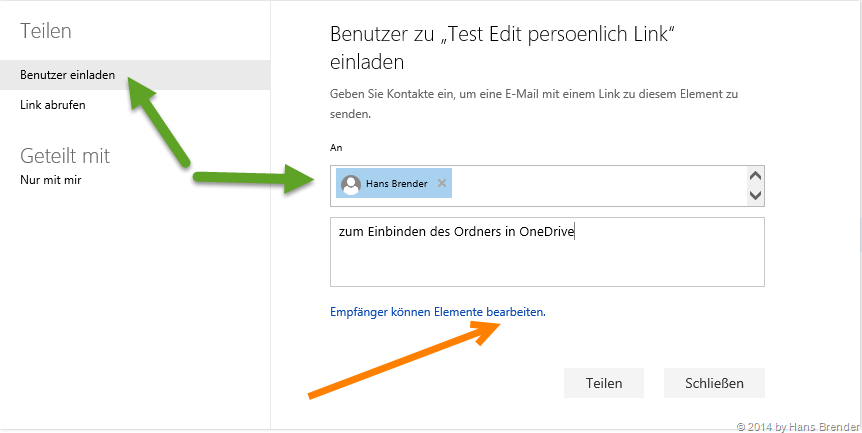The width and height of the screenshot is (862, 433).
Task: Open the Benutzer einladen section
Action: point(67,75)
